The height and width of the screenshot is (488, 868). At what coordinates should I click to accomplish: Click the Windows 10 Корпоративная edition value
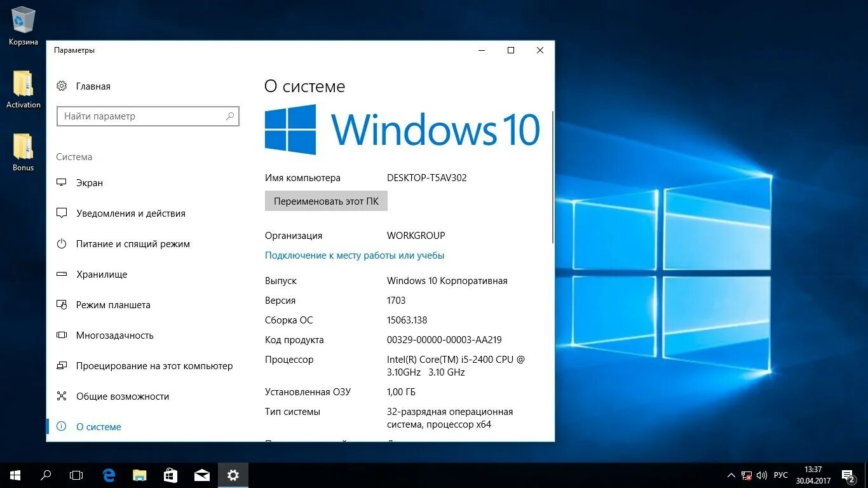tap(447, 281)
